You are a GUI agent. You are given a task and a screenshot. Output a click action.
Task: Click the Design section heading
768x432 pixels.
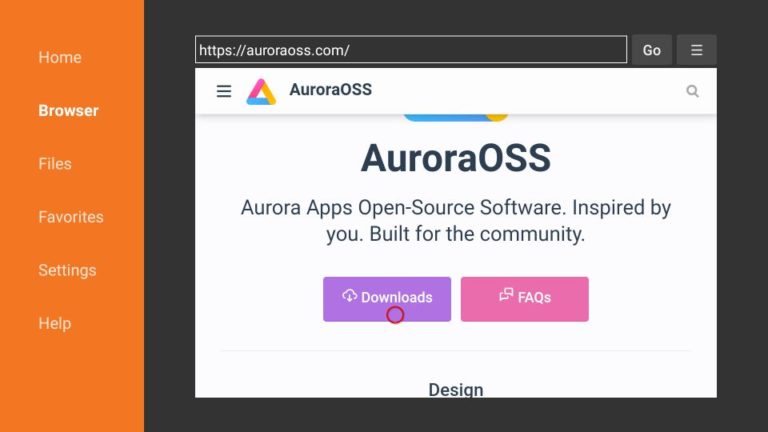coord(456,390)
